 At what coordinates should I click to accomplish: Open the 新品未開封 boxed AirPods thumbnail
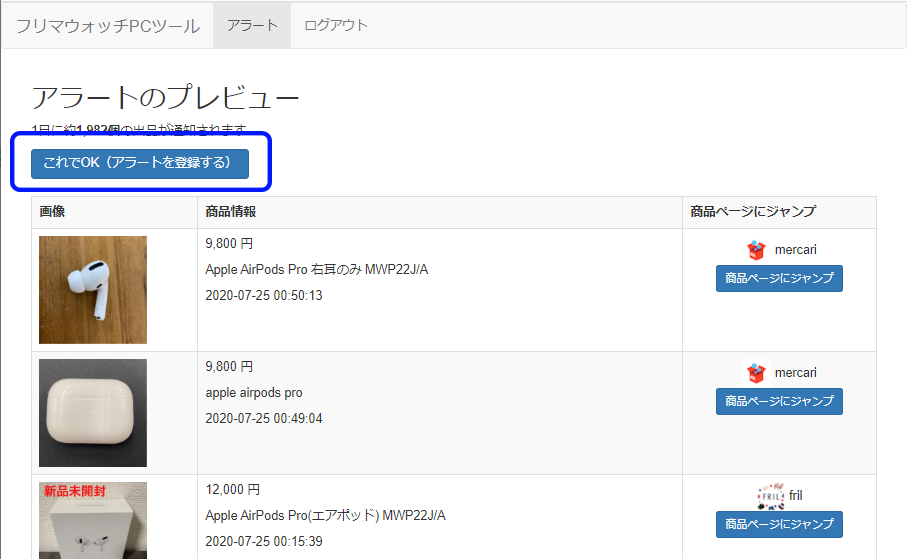click(93, 521)
